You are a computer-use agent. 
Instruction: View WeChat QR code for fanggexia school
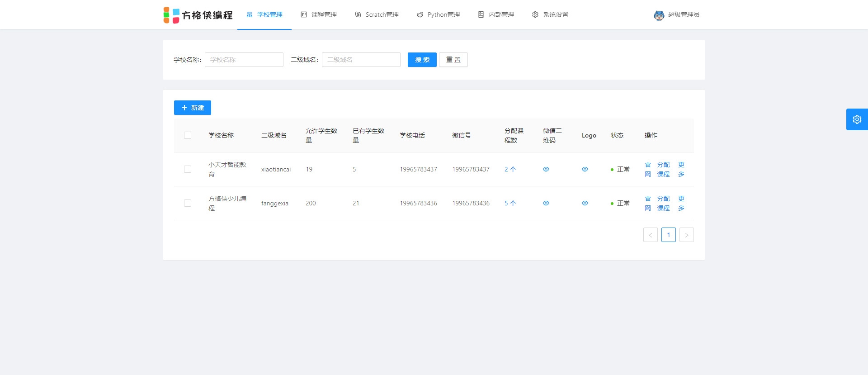point(546,203)
